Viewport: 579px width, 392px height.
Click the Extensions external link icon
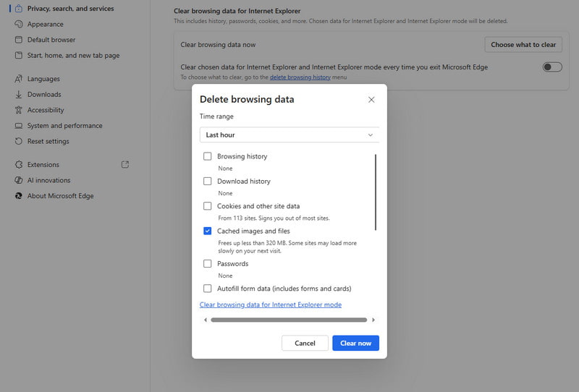(x=125, y=165)
